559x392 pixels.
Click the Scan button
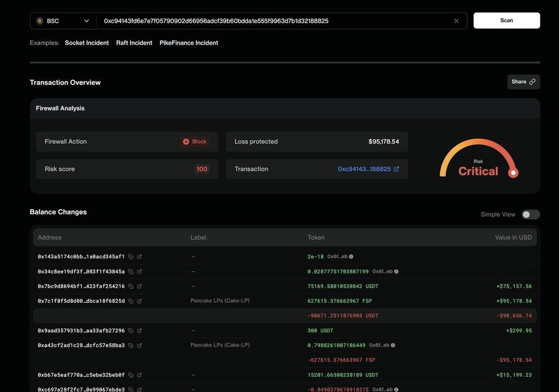[506, 21]
